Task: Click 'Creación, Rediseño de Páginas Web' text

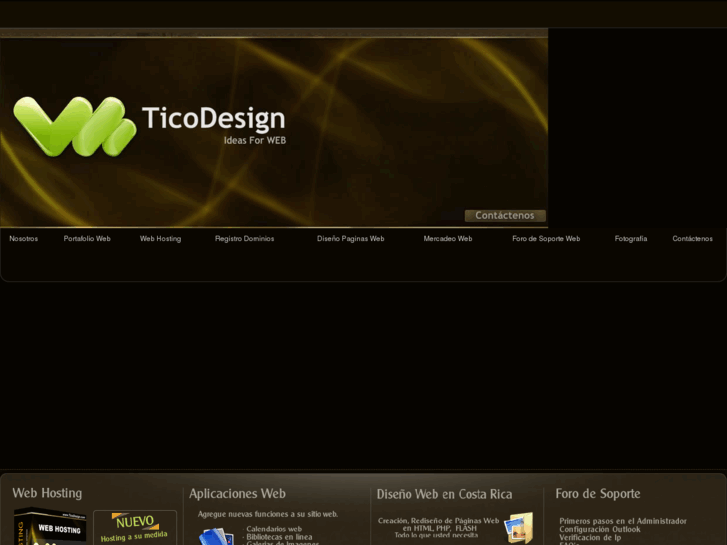Action: (438, 521)
